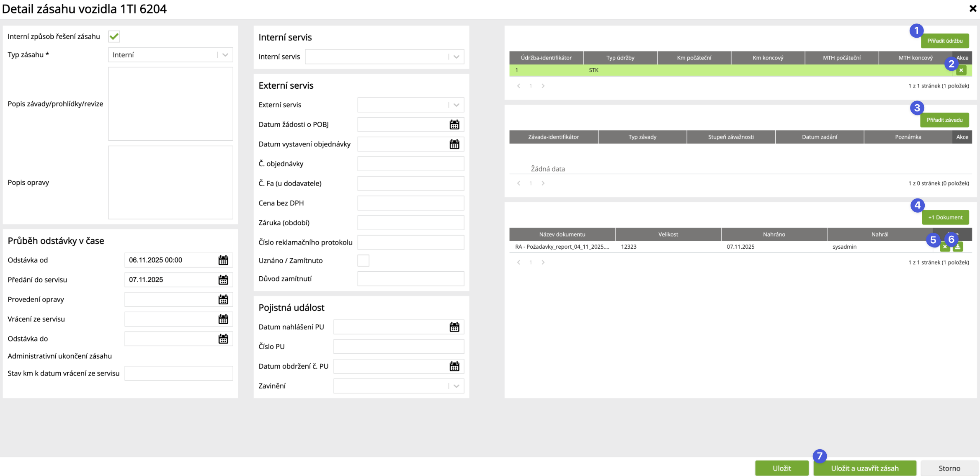The height and width of the screenshot is (476, 980).
Task: Click into Popis opravy text area
Action: click(170, 183)
